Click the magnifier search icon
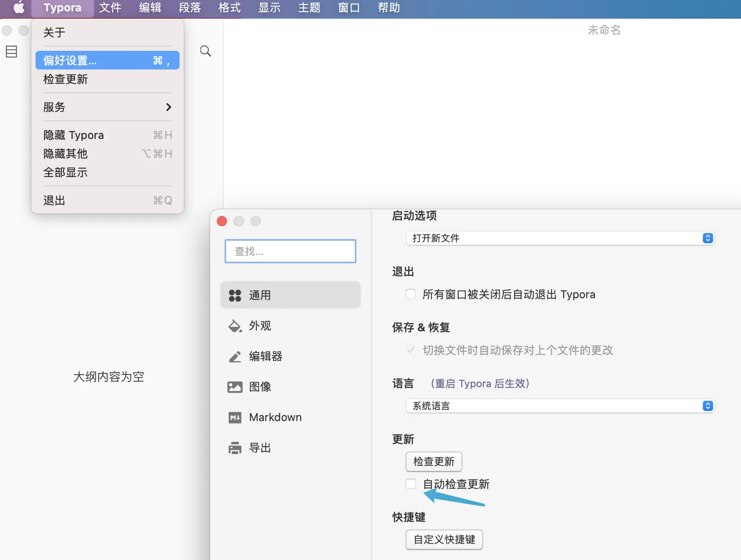The height and width of the screenshot is (560, 741). [205, 51]
